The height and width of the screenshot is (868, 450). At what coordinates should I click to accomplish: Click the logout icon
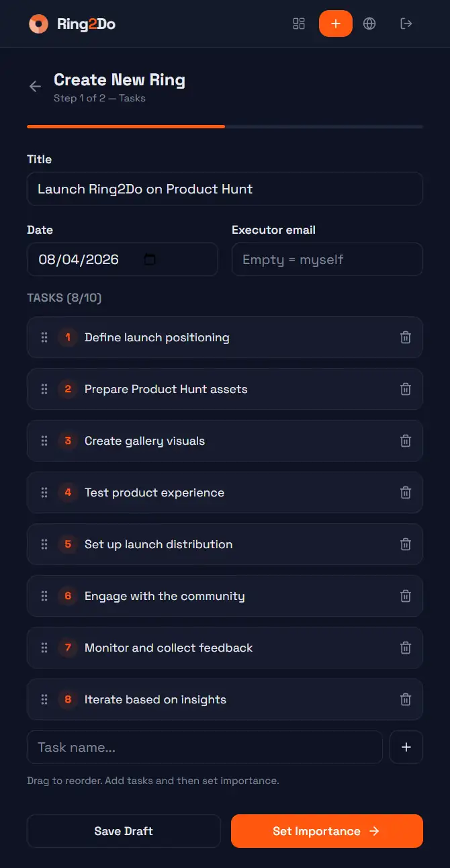406,24
